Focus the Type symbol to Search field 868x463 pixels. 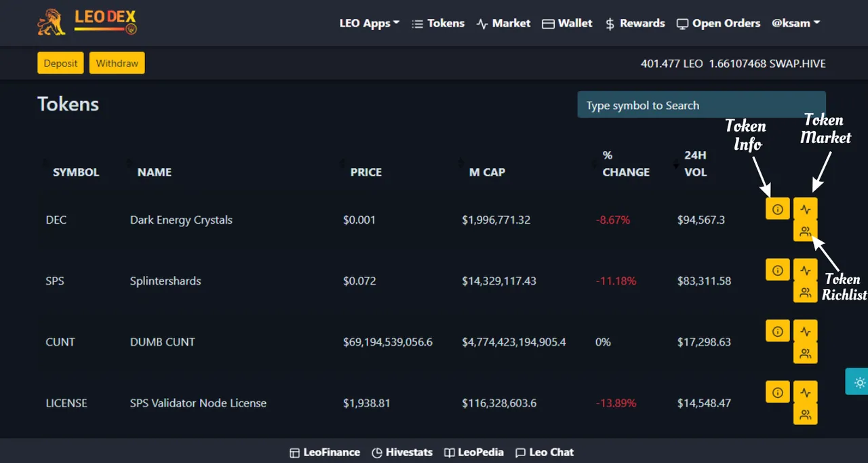click(x=701, y=105)
